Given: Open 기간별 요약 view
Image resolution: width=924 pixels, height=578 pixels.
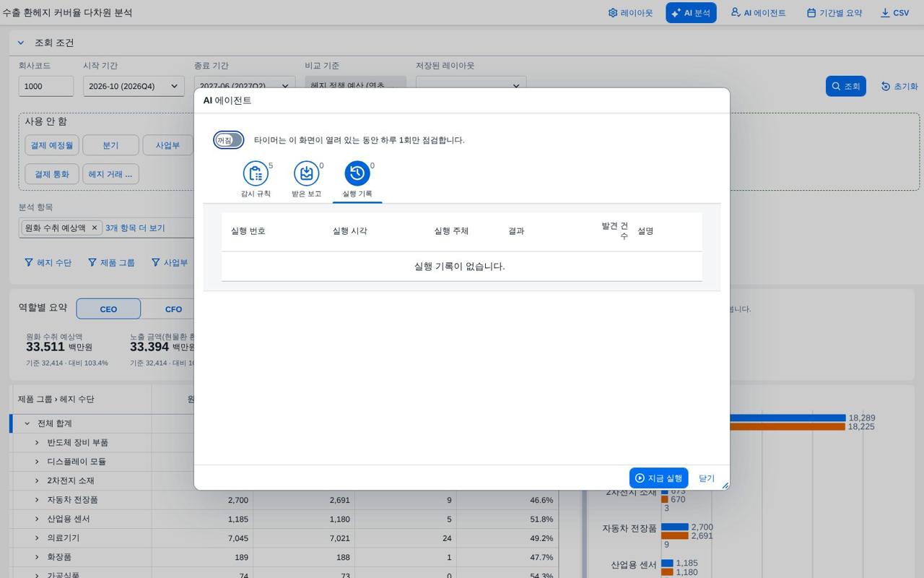Looking at the screenshot, I should 834,13.
